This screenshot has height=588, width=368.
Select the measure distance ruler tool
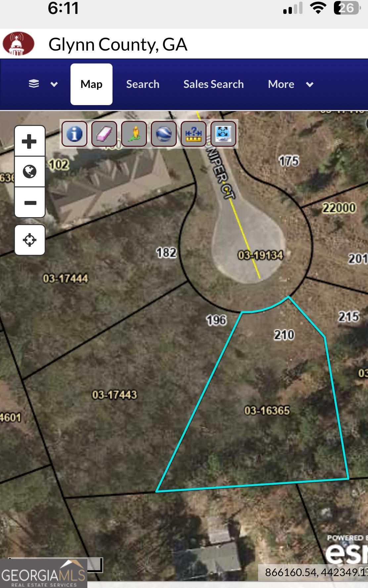(x=194, y=134)
